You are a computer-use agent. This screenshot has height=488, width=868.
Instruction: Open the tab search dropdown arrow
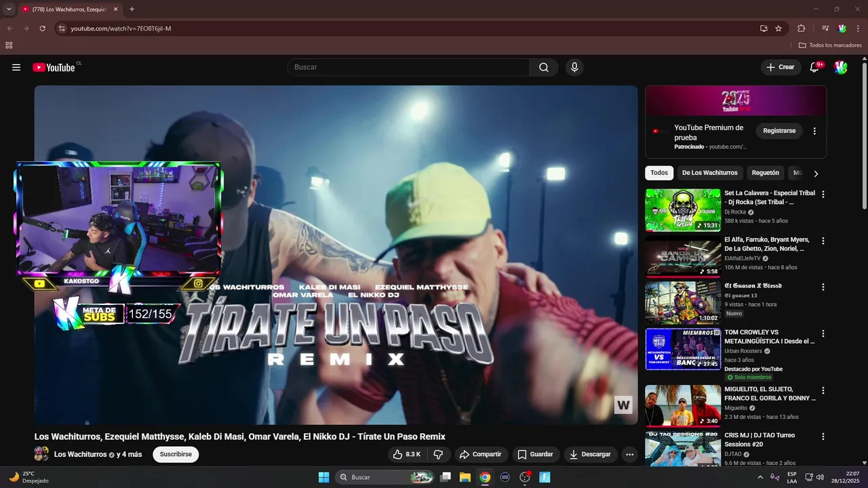click(9, 9)
